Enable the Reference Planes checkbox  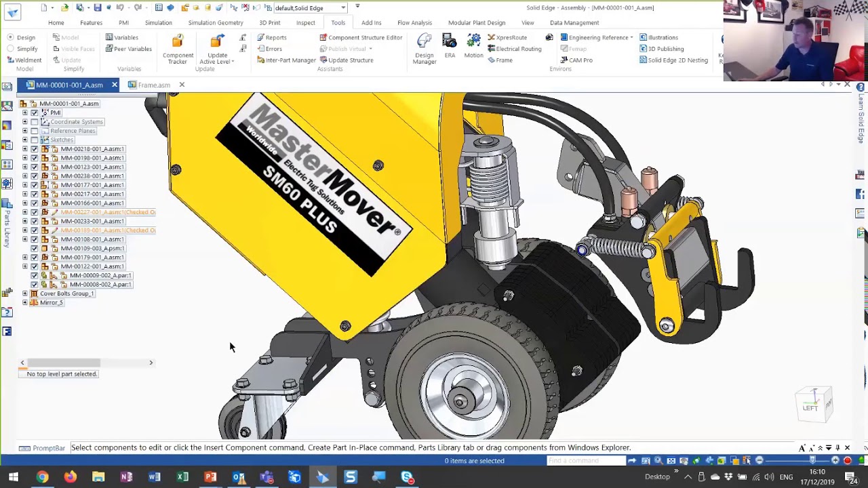coord(35,131)
